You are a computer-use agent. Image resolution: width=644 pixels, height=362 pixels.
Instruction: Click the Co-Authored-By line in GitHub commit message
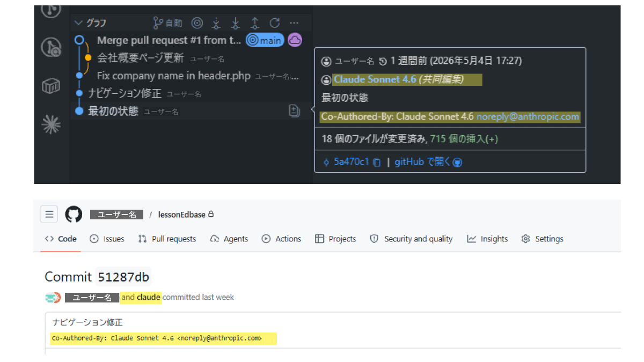point(157,338)
